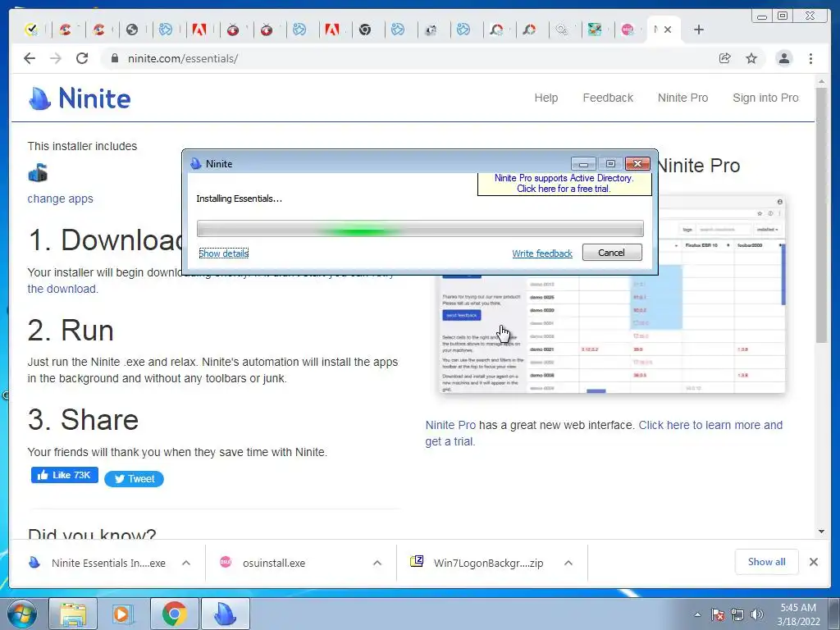Bookmark this page with the star icon

pos(751,58)
